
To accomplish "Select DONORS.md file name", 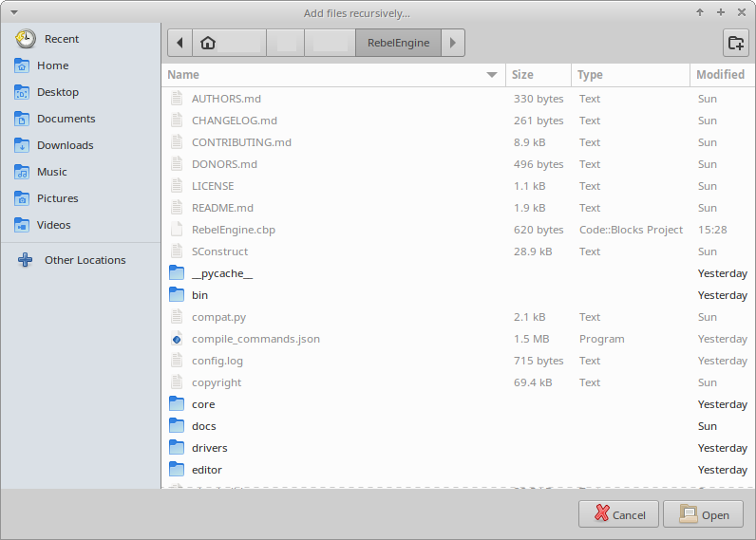I will (224, 164).
